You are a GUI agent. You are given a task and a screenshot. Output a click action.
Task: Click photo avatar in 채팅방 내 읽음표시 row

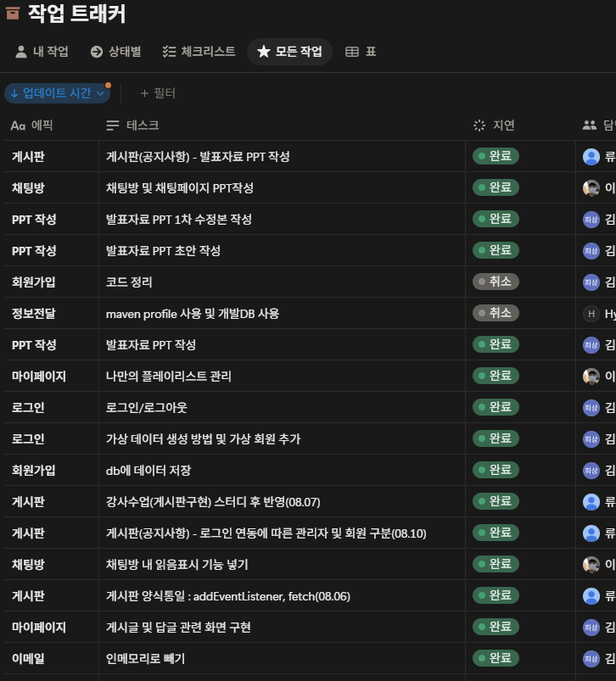point(591,565)
